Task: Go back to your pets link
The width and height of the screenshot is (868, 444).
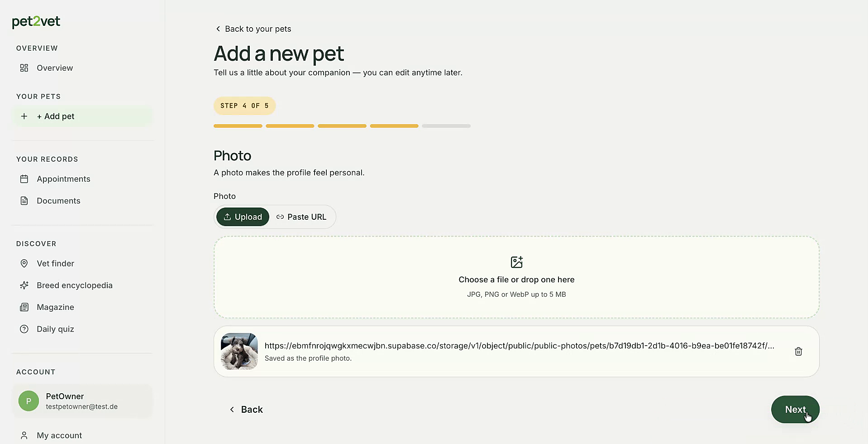Action: [253, 29]
